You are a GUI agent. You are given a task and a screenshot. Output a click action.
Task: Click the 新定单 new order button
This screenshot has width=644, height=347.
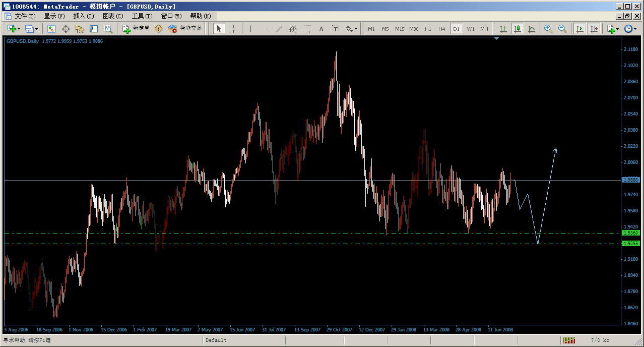(x=137, y=29)
